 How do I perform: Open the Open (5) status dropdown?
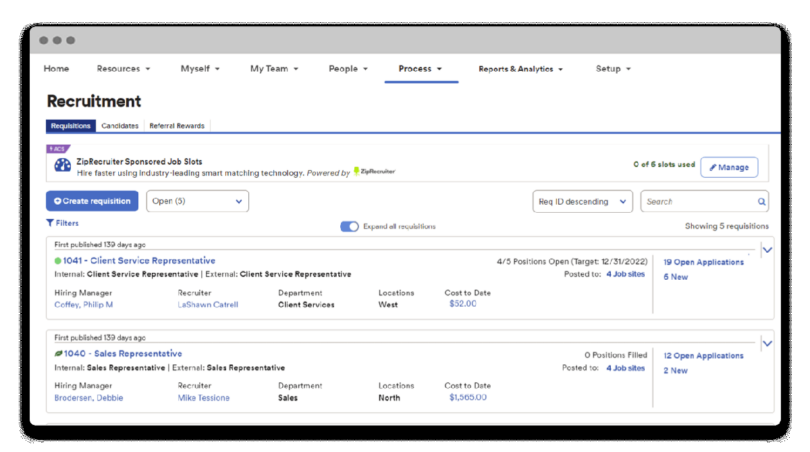tap(197, 201)
